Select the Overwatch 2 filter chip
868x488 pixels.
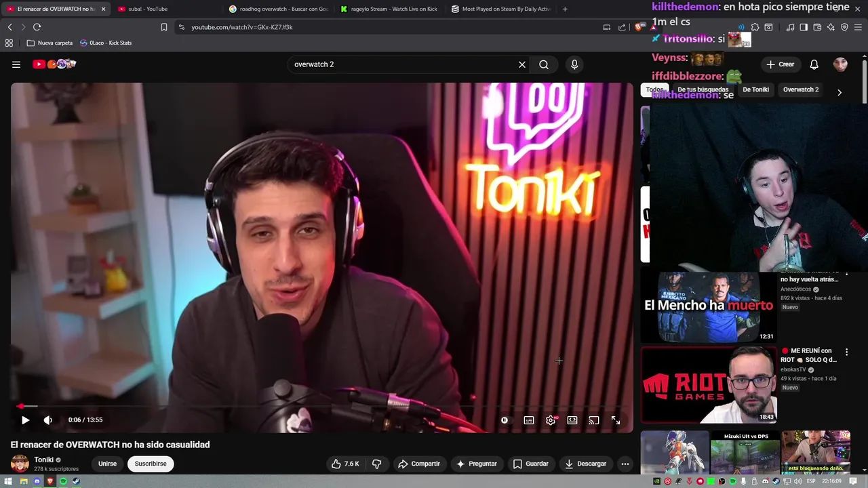pos(801,89)
